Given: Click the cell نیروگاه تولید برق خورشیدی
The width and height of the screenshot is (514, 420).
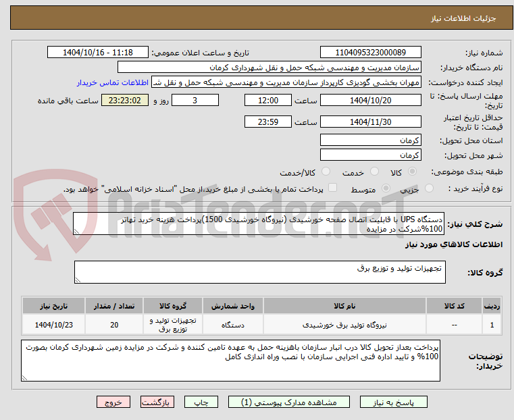Looking at the screenshot, I should coord(344,325).
